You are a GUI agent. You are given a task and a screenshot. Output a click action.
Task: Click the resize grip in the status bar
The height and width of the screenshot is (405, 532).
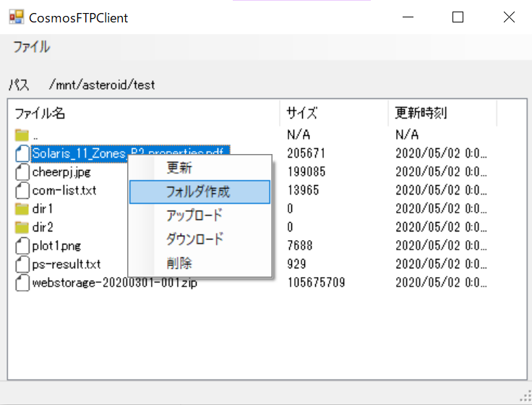tap(525, 396)
